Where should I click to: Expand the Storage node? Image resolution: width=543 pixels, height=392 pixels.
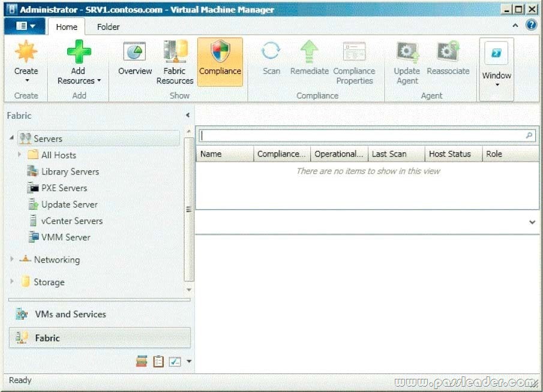[12, 281]
